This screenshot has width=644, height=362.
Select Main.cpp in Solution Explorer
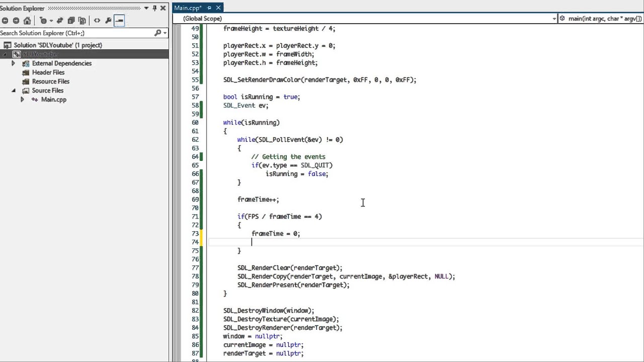pyautogui.click(x=54, y=100)
